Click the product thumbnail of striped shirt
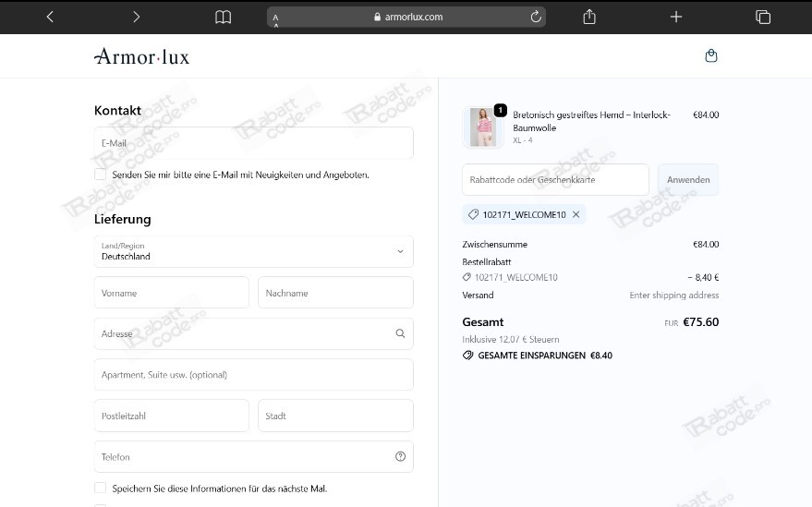Image resolution: width=812 pixels, height=507 pixels. click(482, 127)
